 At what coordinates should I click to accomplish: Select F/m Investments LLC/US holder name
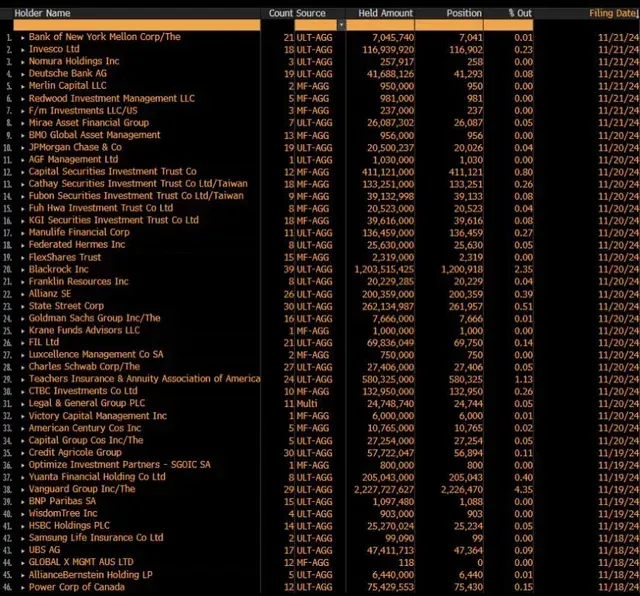click(83, 111)
